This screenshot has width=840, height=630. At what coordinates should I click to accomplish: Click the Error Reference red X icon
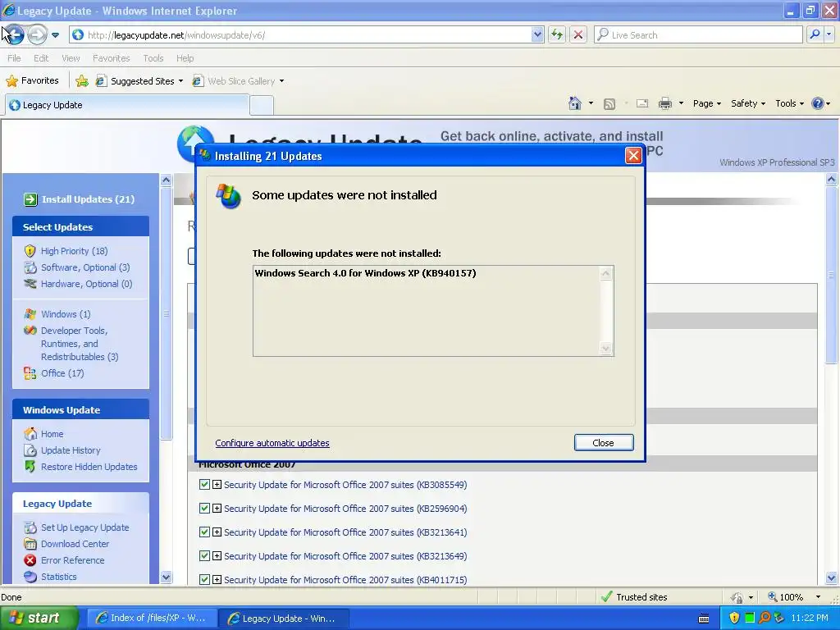coord(30,560)
